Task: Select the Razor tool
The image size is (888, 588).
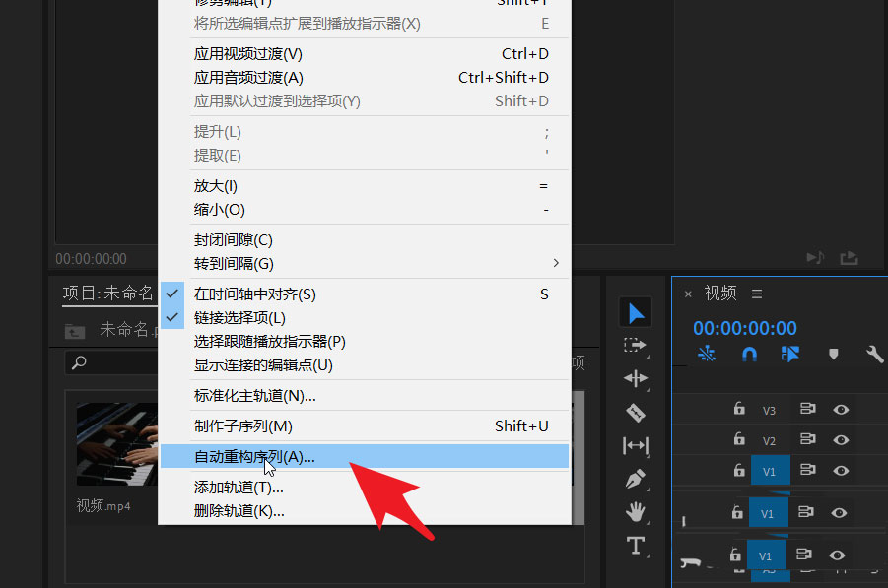Action: pyautogui.click(x=636, y=412)
